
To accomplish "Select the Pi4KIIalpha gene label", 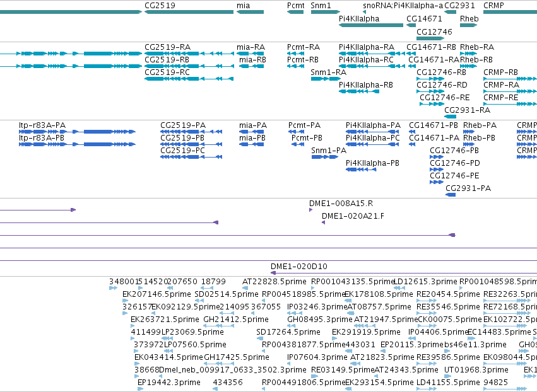I will [359, 19].
